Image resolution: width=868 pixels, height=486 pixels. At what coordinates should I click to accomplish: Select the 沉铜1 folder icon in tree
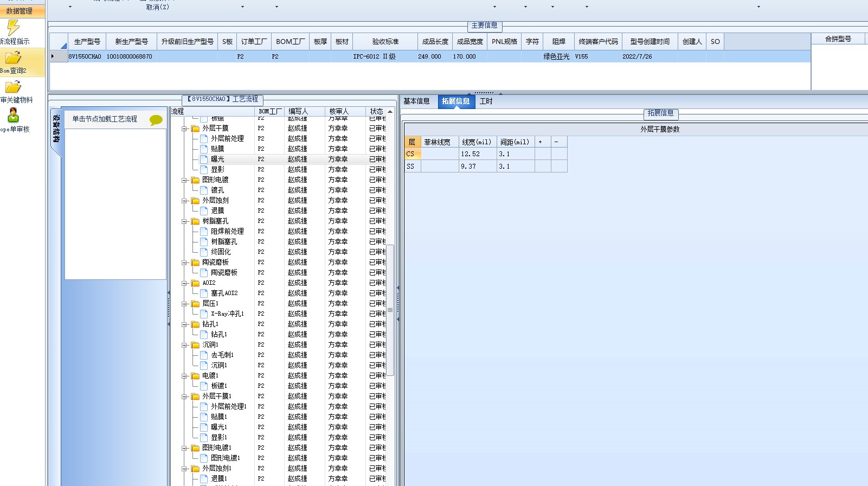tap(195, 345)
